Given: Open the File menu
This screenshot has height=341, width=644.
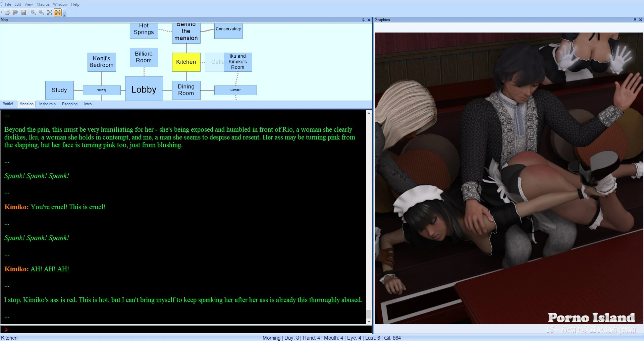Looking at the screenshot, I should 8,4.
